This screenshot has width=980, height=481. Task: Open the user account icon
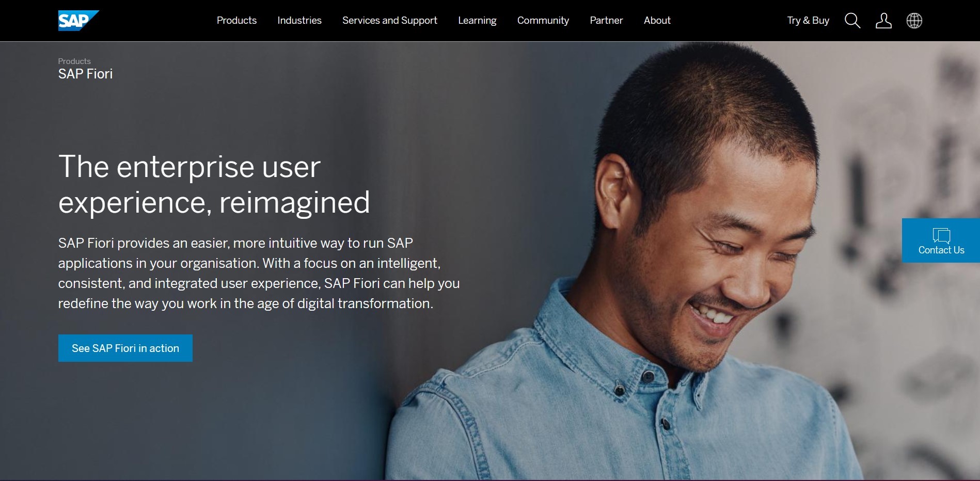883,21
